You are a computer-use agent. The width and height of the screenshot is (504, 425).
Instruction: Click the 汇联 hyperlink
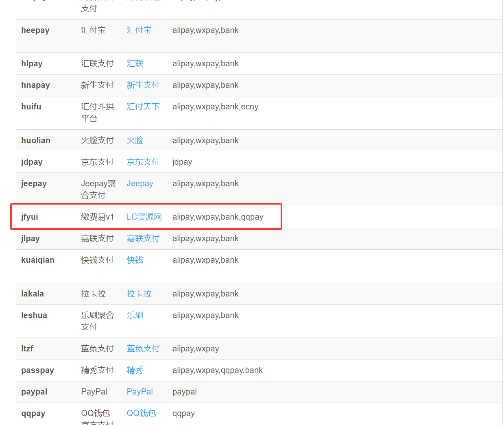coord(135,63)
